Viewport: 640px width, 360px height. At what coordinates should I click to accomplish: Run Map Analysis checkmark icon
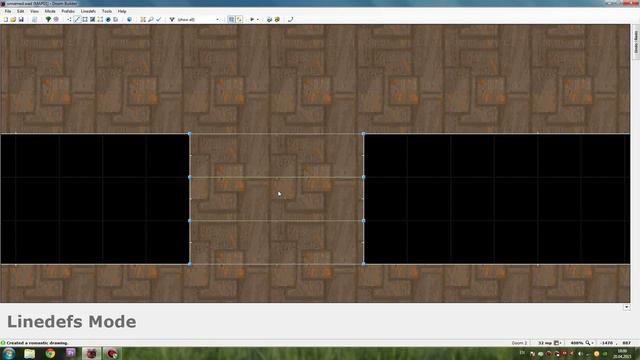point(158,20)
